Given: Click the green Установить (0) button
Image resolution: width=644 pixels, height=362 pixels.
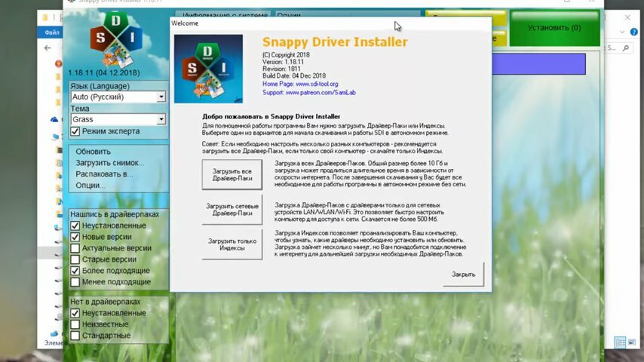Looking at the screenshot, I should (x=554, y=28).
